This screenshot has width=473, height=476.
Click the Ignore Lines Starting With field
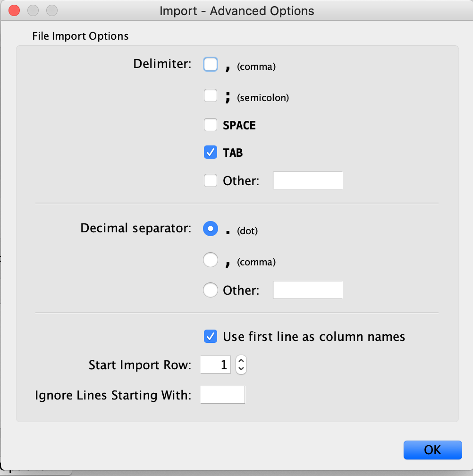[x=222, y=395]
